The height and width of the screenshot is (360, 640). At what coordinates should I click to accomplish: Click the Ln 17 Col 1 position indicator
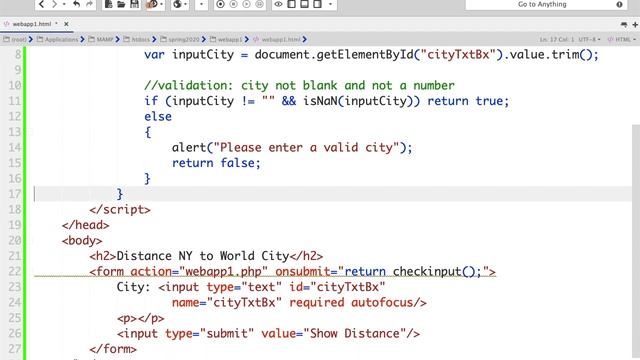tap(556, 40)
